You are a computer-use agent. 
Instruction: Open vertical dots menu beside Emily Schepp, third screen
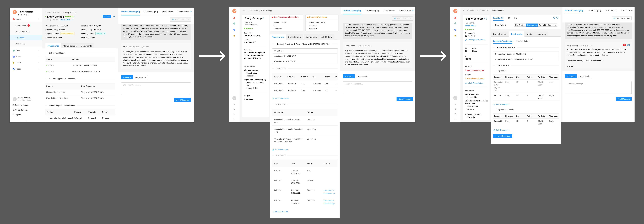click(486, 19)
